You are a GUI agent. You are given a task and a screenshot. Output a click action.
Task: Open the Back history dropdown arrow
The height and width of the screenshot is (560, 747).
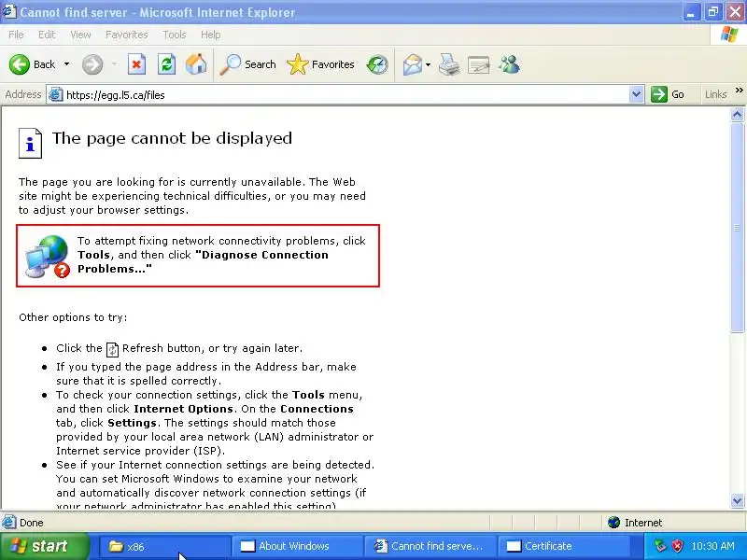click(66, 64)
